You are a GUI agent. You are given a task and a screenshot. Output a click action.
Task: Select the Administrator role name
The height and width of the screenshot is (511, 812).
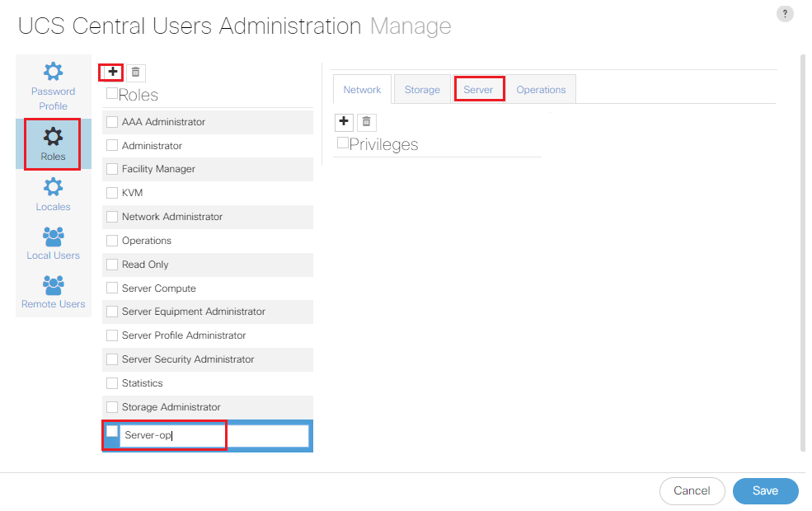152,146
